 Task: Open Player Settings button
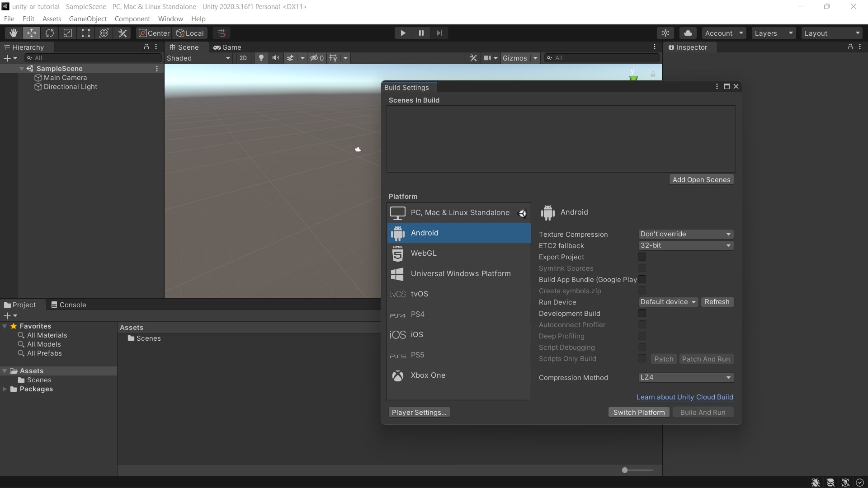419,412
